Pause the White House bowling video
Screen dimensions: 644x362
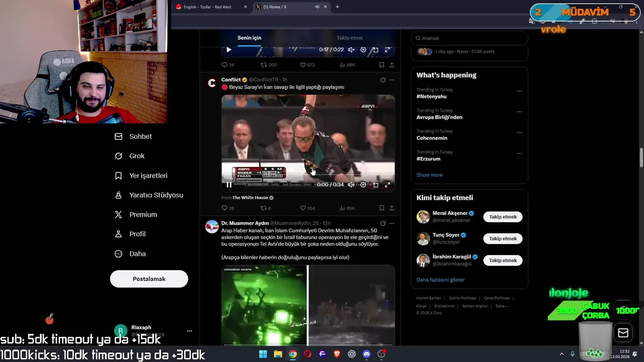coord(229,185)
